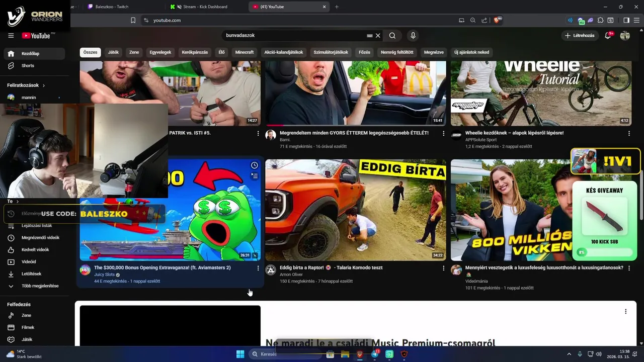The width and height of the screenshot is (644, 362).
Task: Select the Főzés filter chip
Action: pos(364,52)
